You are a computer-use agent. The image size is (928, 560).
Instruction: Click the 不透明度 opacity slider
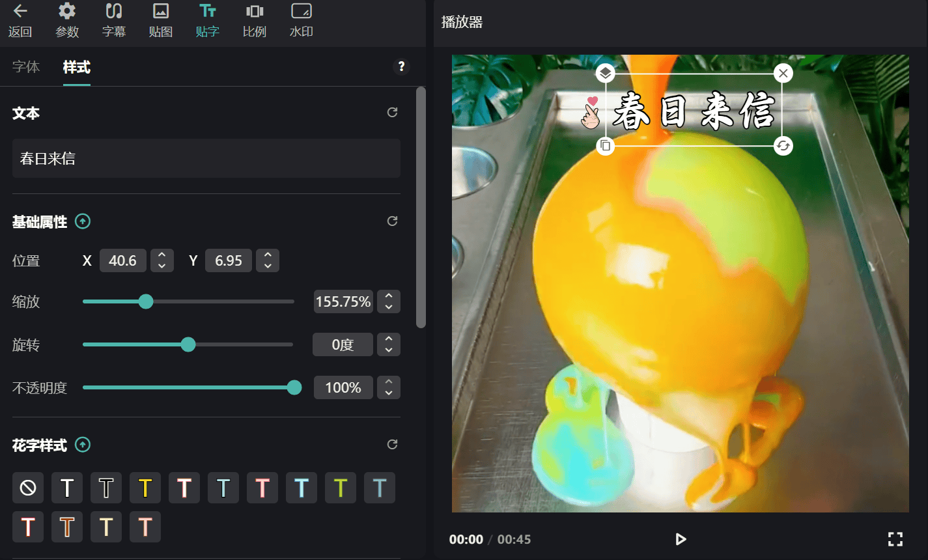(189, 387)
